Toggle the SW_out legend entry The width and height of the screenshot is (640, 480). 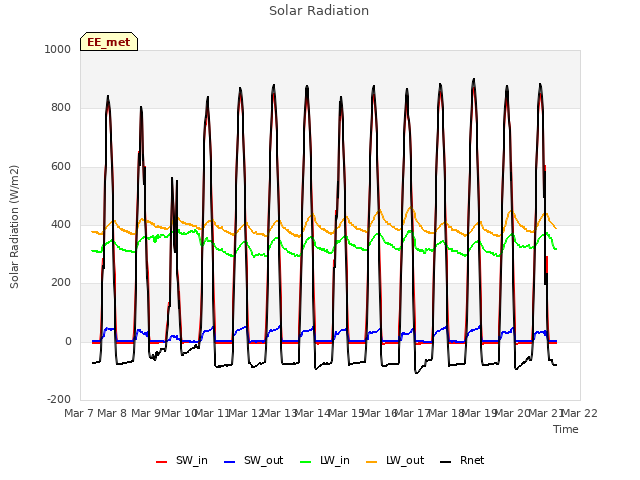(254, 460)
